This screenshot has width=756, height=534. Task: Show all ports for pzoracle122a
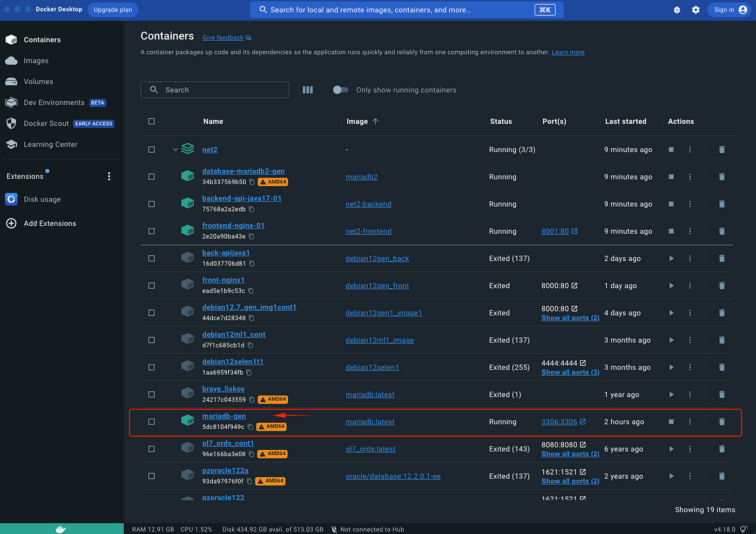click(x=570, y=481)
